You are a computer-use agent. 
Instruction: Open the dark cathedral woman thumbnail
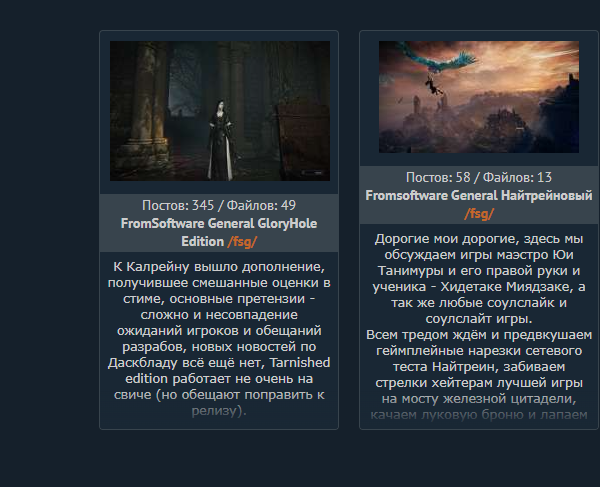click(x=220, y=111)
